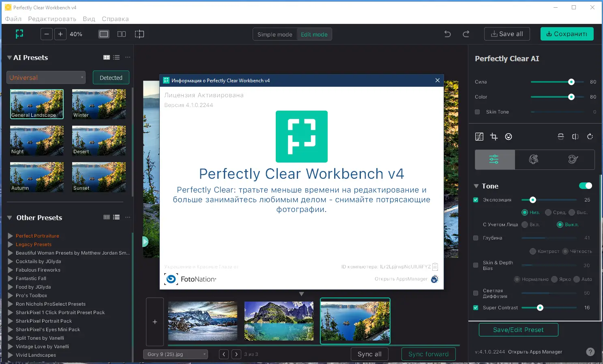Click the Sync forward button
The image size is (603, 364).
(429, 354)
